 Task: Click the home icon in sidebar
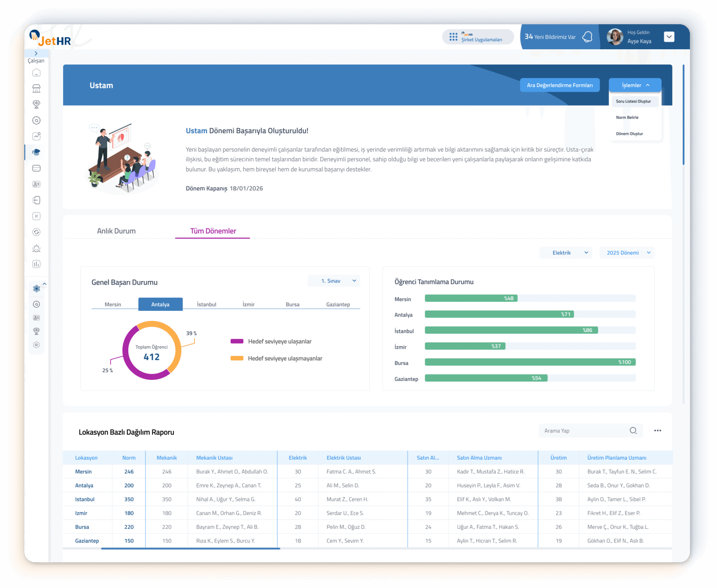point(36,73)
